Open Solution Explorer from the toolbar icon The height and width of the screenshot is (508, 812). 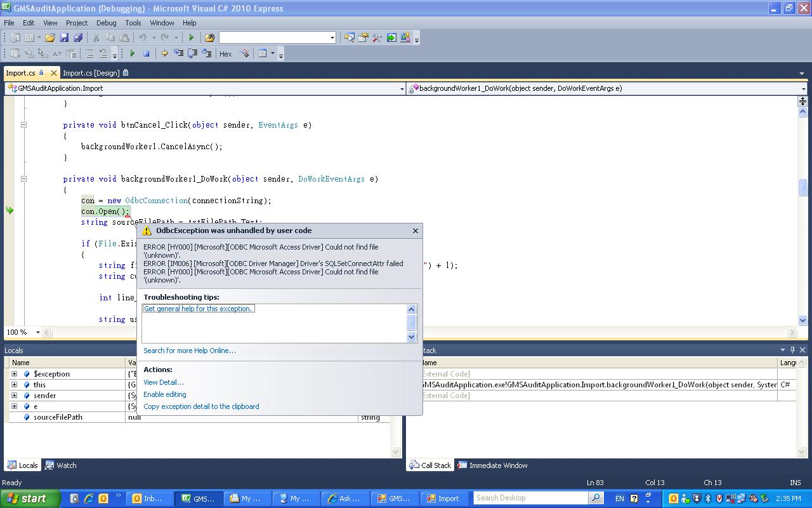pos(350,37)
